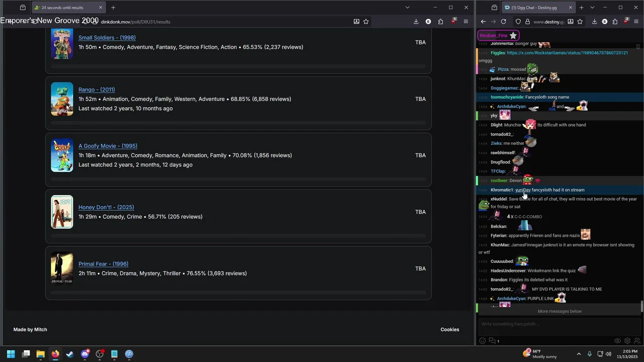The height and width of the screenshot is (362, 644).
Task: Open the Small Soldiers - (1998) link
Action: pyautogui.click(x=107, y=38)
